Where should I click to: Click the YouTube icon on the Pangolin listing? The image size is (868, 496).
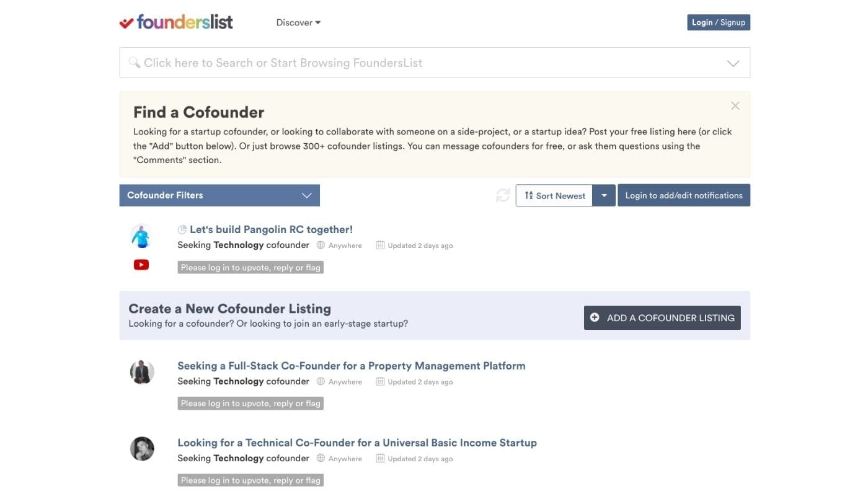coord(141,263)
